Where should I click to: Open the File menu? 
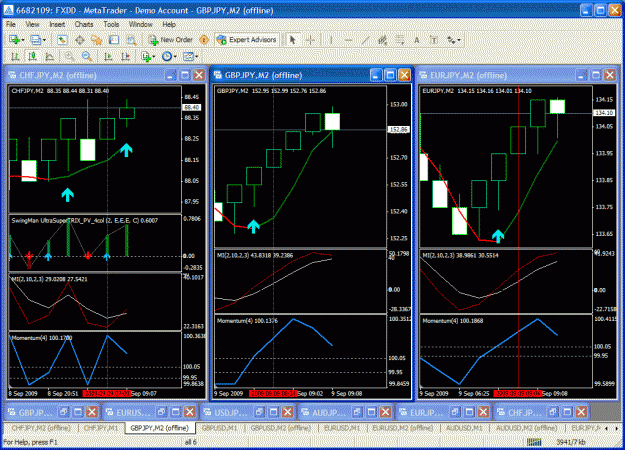point(11,24)
